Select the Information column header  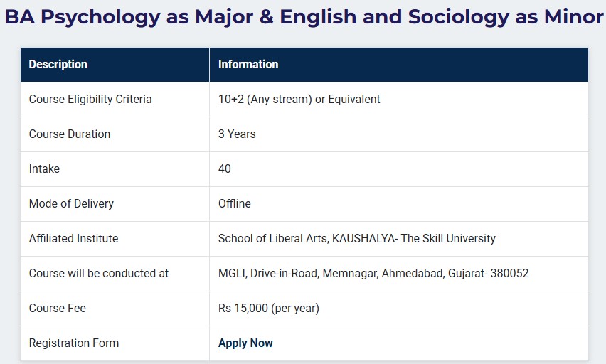pos(248,65)
